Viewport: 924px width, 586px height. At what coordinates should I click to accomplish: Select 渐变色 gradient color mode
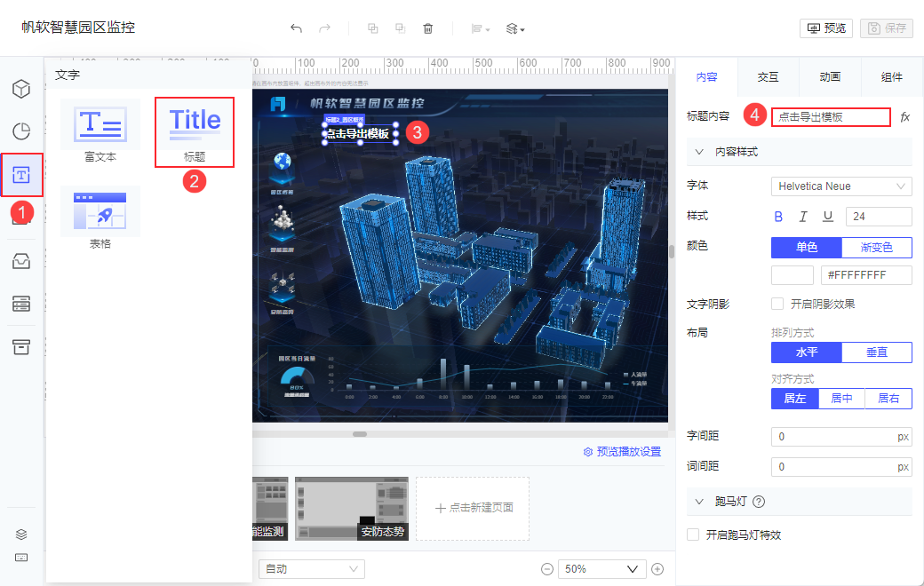(877, 248)
